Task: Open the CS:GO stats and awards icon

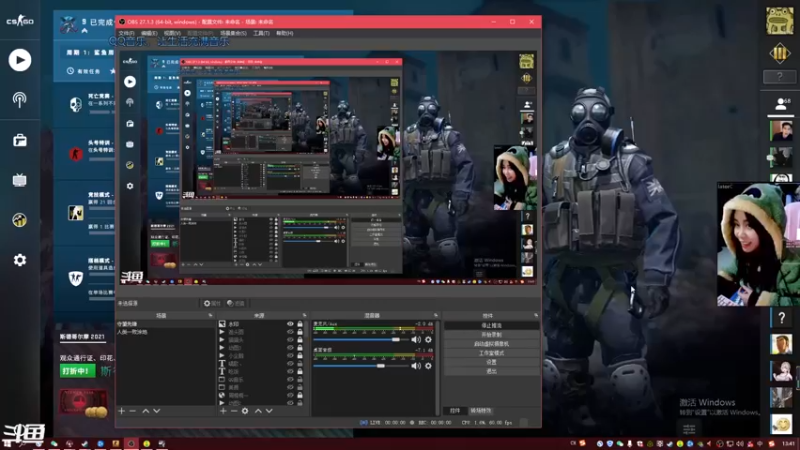Action: pyautogui.click(x=19, y=220)
